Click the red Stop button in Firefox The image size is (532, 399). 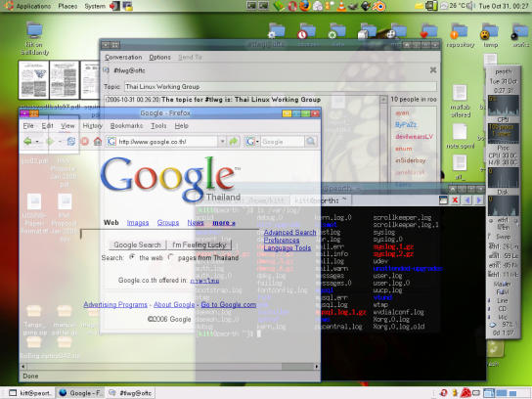(x=85, y=141)
